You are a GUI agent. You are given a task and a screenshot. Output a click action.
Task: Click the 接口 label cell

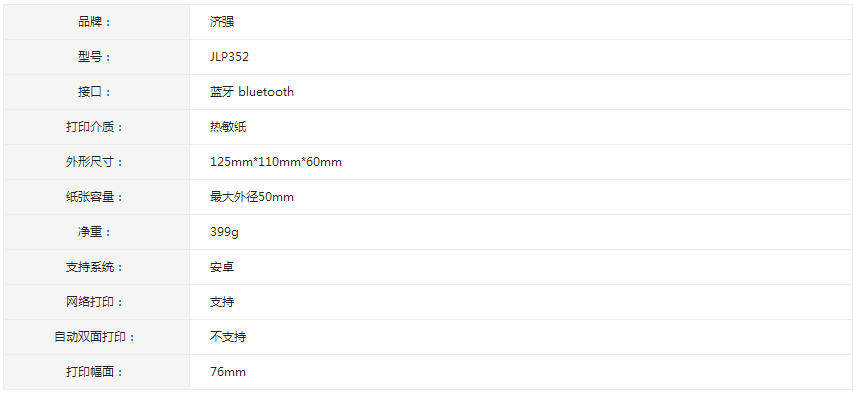click(x=96, y=92)
